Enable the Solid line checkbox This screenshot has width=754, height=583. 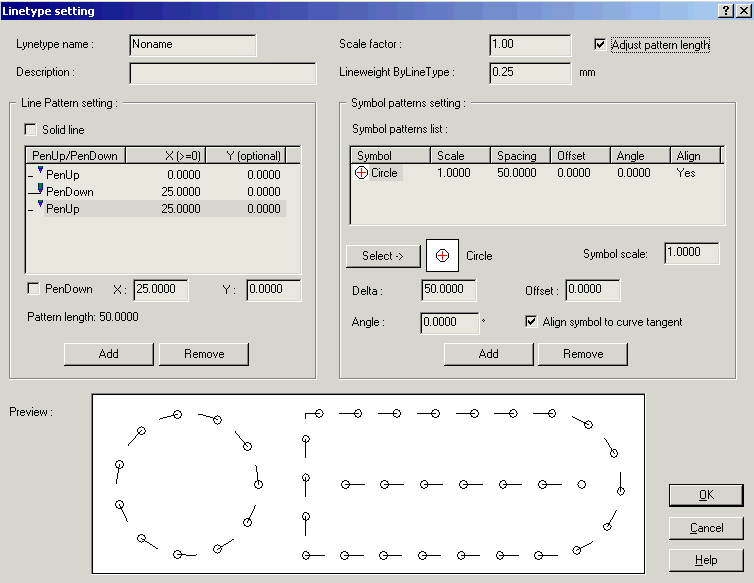(30, 129)
